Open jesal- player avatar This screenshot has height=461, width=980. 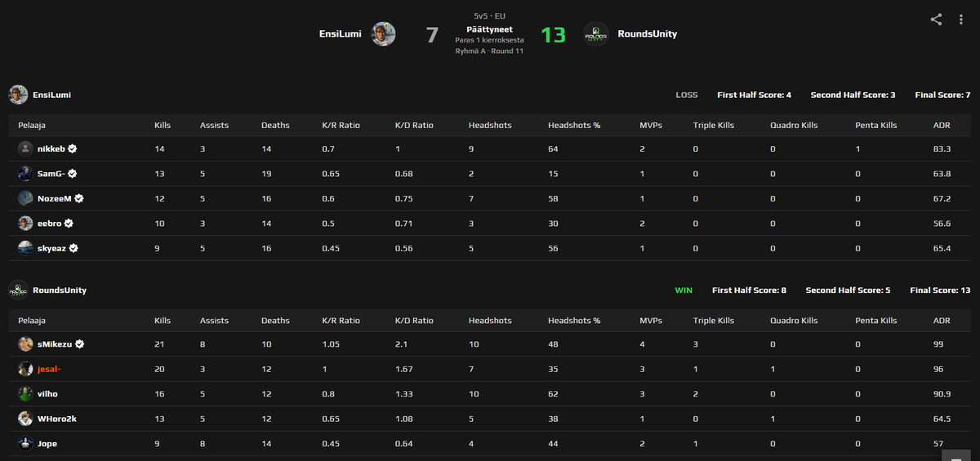coord(25,369)
